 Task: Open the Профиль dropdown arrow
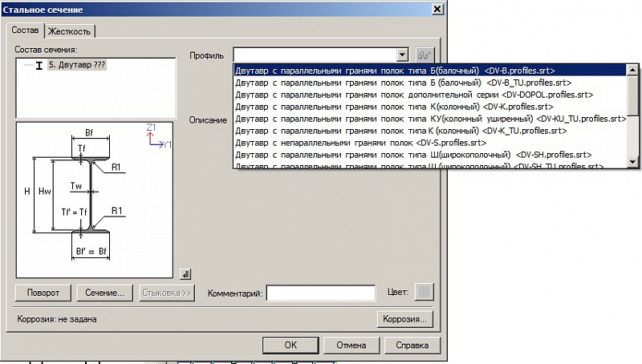pos(402,55)
